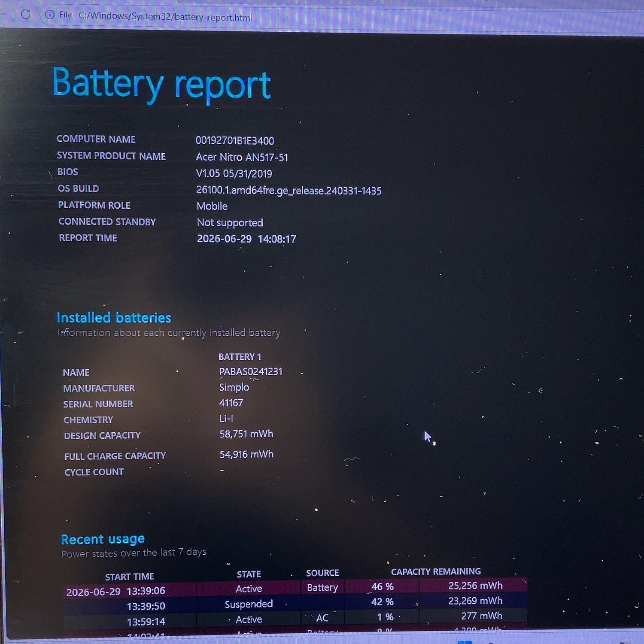This screenshot has width=644, height=644.
Task: Select the battery-report.html address bar URL
Action: pos(166,17)
